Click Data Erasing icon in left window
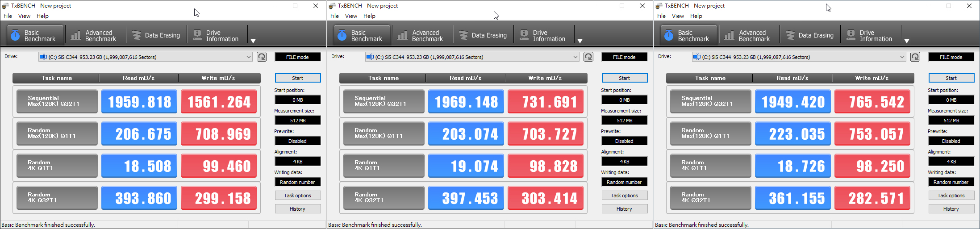Screen dimensions: 980x229 pyautogui.click(x=137, y=36)
